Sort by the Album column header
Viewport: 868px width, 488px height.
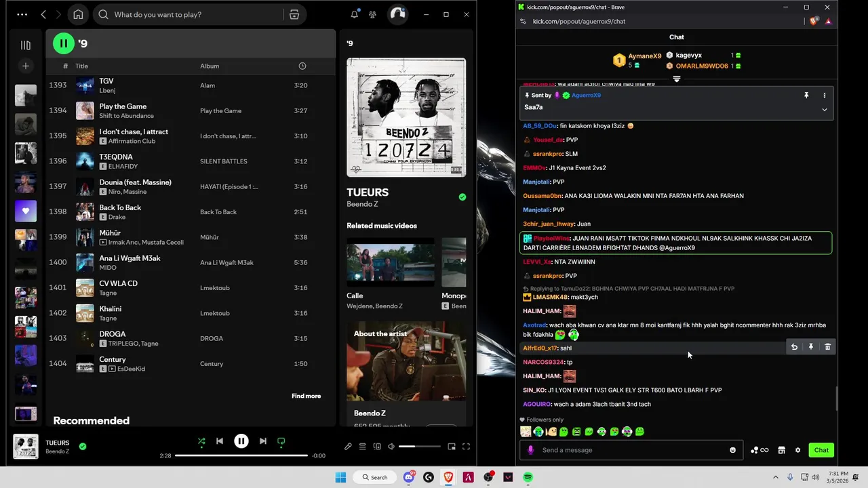tap(210, 66)
